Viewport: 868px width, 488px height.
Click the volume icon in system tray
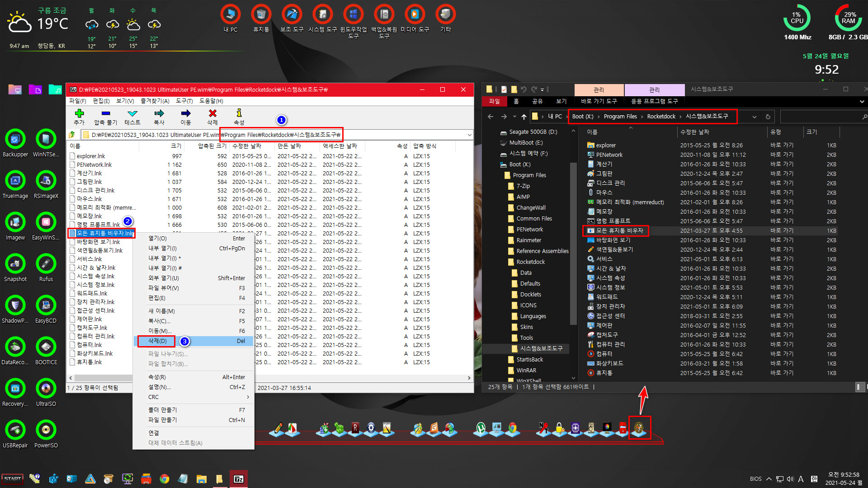tap(790, 479)
